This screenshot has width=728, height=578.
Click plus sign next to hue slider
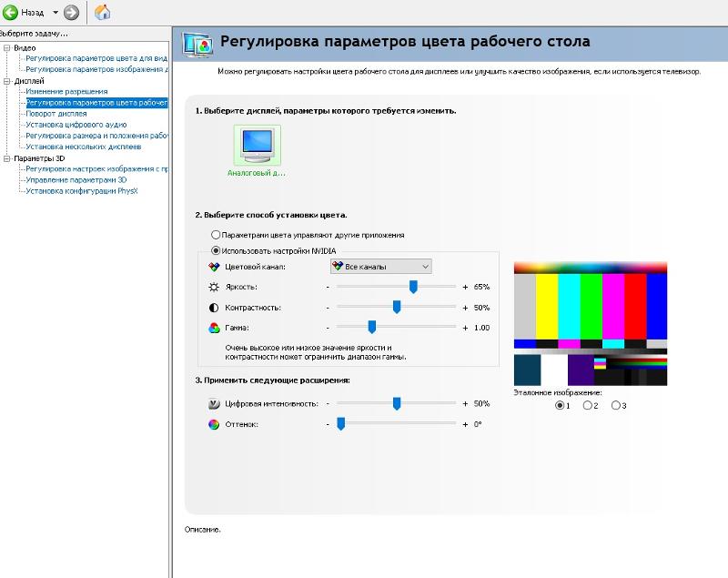tap(465, 424)
